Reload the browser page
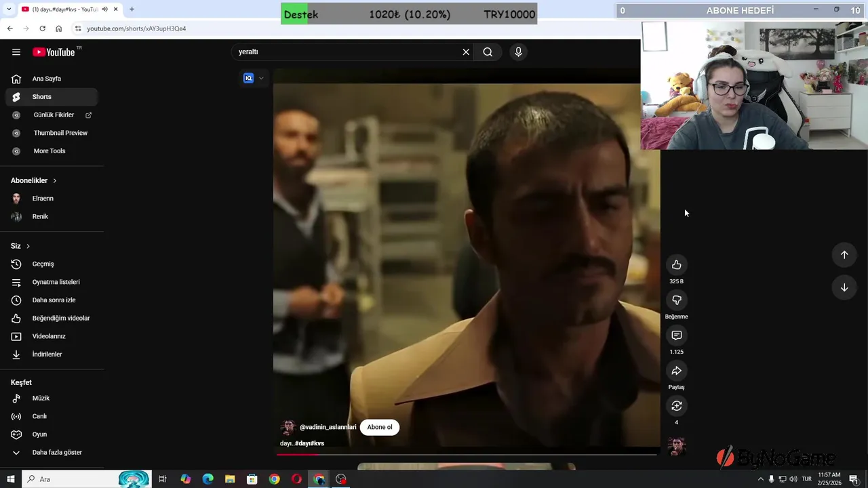The height and width of the screenshot is (488, 868). click(x=42, y=28)
